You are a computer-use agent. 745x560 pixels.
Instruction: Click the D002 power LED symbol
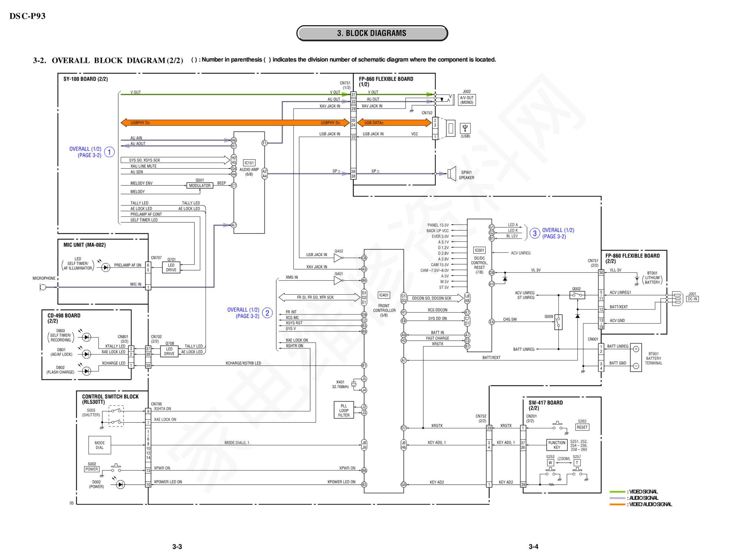(120, 485)
